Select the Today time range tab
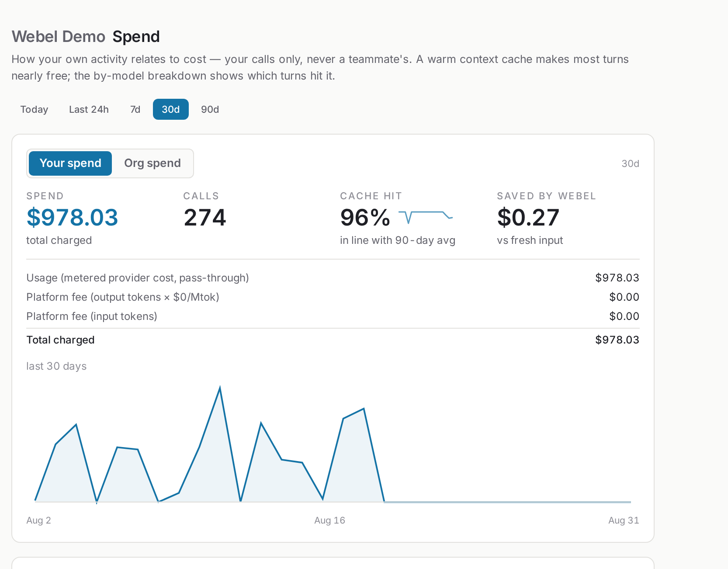The height and width of the screenshot is (569, 728). click(34, 109)
